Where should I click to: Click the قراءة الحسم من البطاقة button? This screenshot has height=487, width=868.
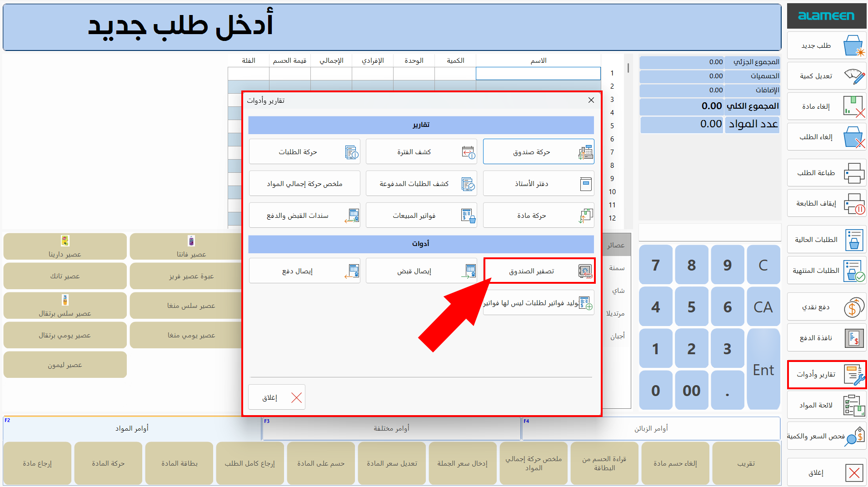[604, 463]
